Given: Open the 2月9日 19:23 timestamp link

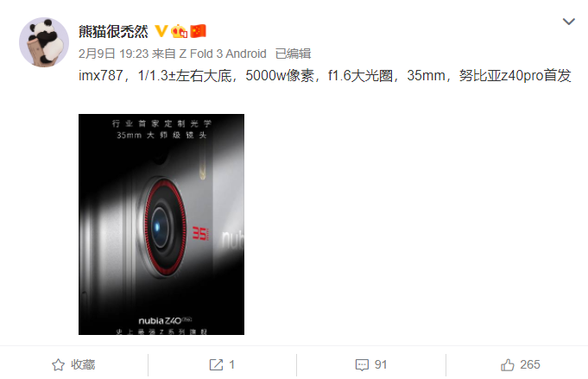Looking at the screenshot, I should pyautogui.click(x=113, y=54).
